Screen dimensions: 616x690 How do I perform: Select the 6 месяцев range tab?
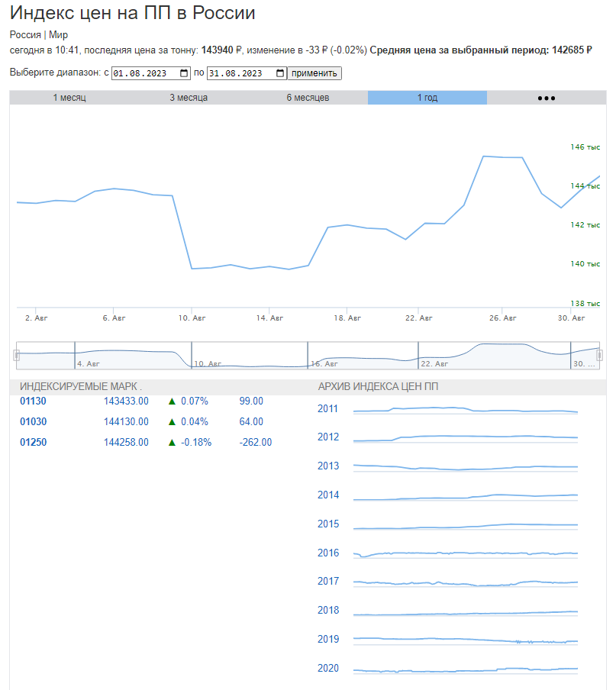click(x=308, y=98)
